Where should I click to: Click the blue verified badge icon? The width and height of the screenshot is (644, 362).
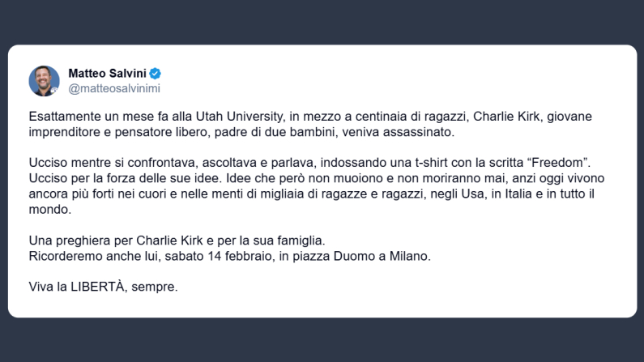click(156, 74)
